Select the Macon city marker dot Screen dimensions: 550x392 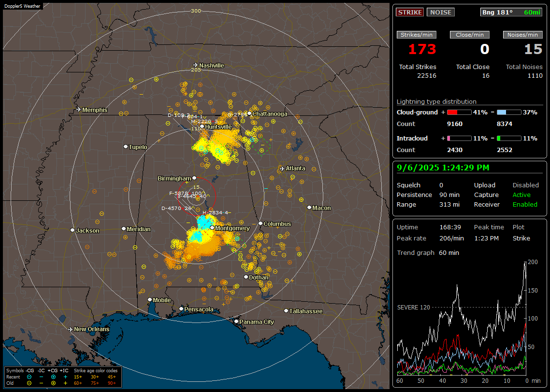pos(309,208)
